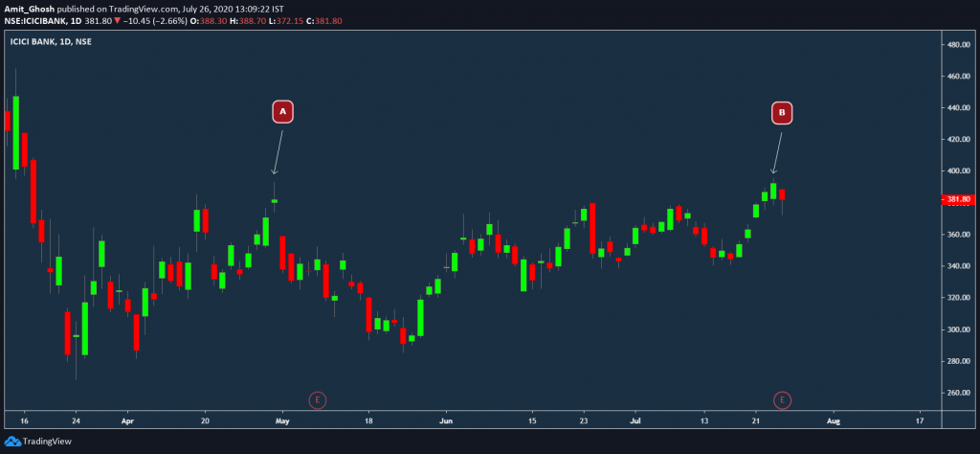Click the Aug label on the time axis

pos(834,421)
